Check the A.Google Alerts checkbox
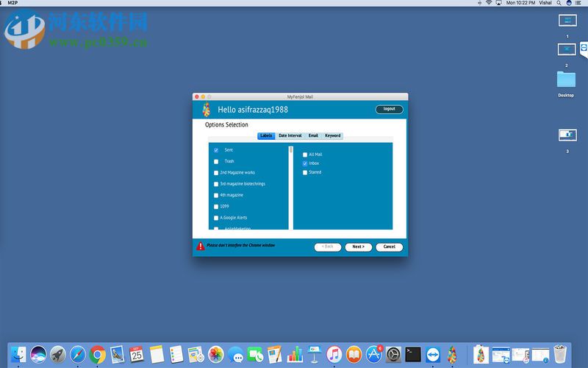Viewport: 588px width, 368px height. pos(216,218)
